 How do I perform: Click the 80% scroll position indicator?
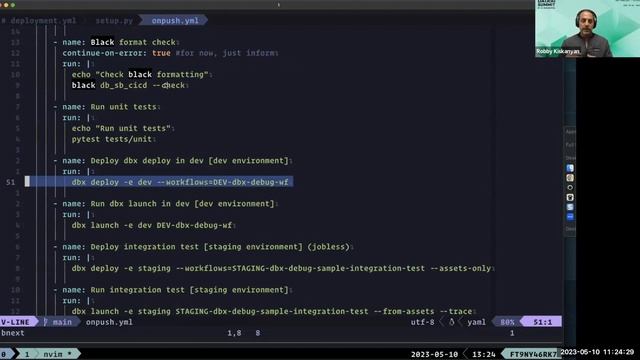[507, 322]
